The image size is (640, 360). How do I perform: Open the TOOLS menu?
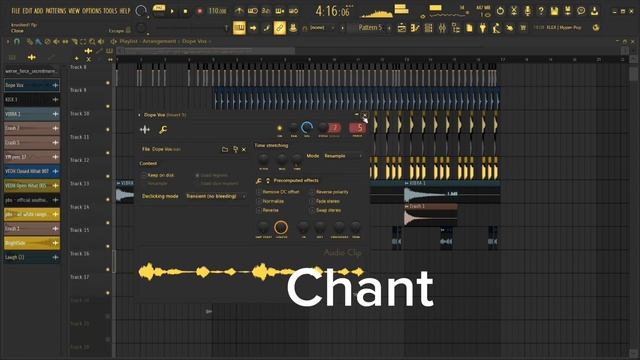click(110, 11)
